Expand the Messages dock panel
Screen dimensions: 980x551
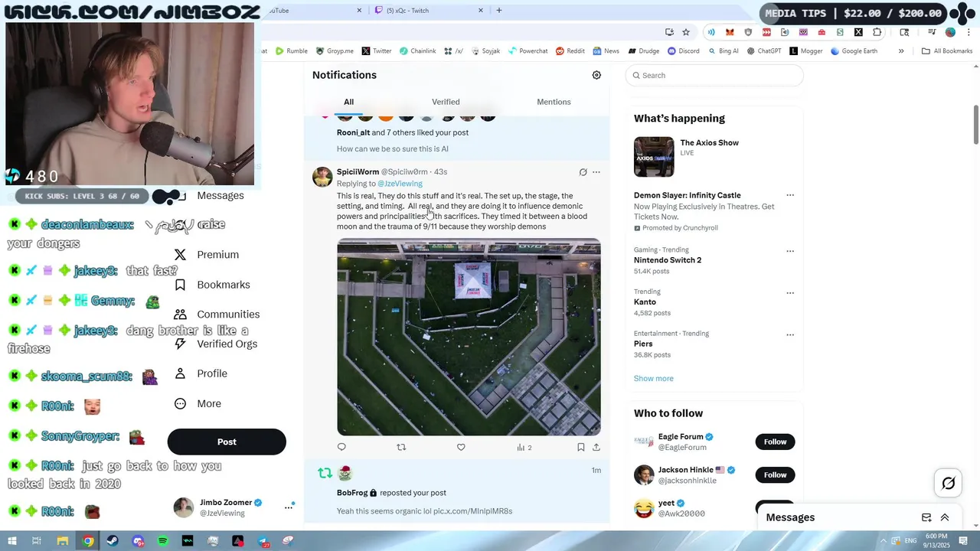pos(945,517)
